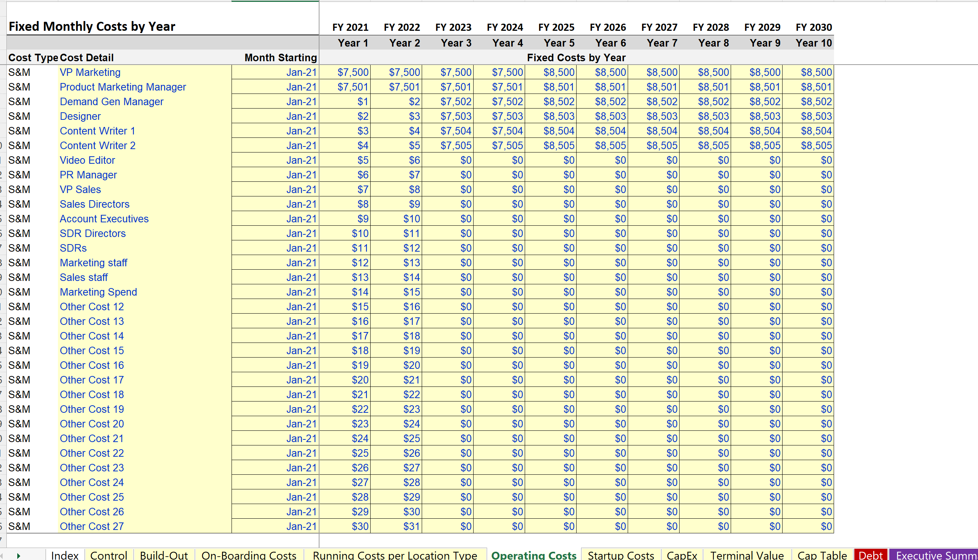Click Demand Gen Manager Year 3 value $7,502
Viewport: 978px width, 560px height.
pyautogui.click(x=448, y=101)
